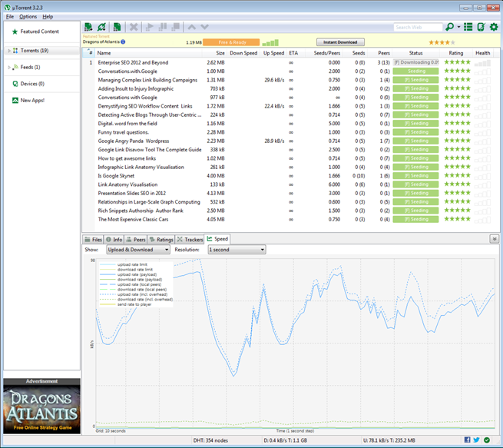Screen dimensions: 503x448
Task: Click the Free & Ready orange bar
Action: [231, 42]
